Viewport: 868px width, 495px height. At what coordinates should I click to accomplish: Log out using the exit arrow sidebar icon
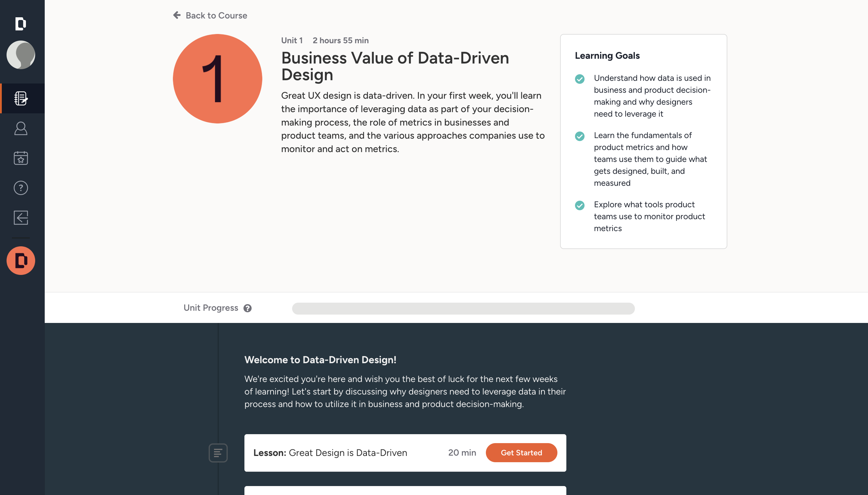(20, 218)
